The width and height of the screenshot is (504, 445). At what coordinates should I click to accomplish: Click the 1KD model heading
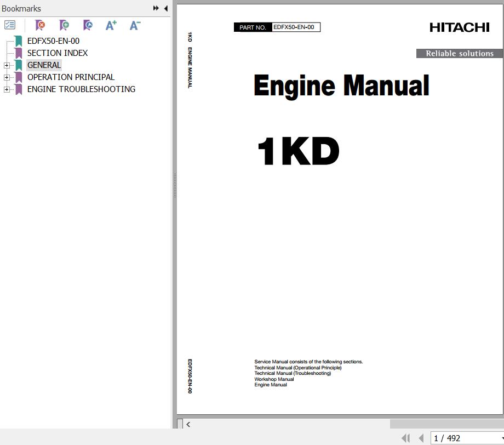point(299,151)
